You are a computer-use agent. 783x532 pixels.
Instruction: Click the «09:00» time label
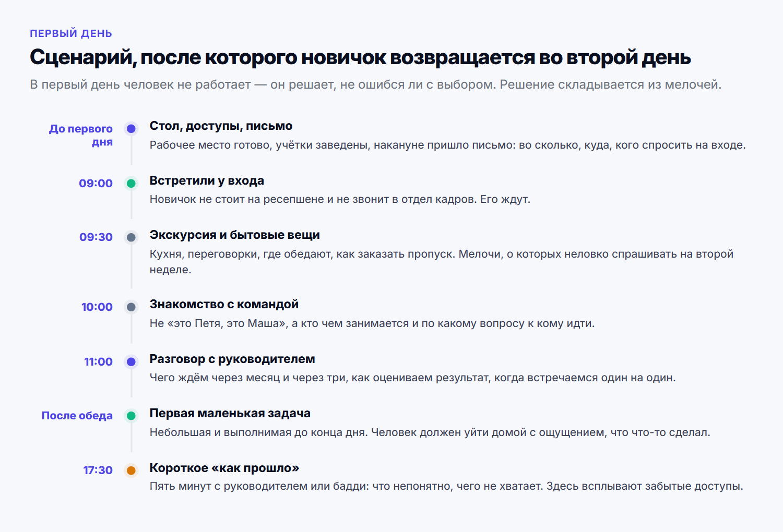click(96, 183)
